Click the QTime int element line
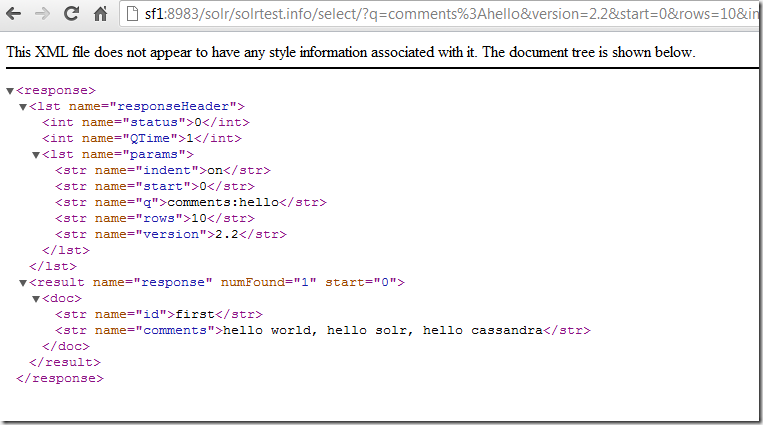Screen dimensions: 763x425 141,138
